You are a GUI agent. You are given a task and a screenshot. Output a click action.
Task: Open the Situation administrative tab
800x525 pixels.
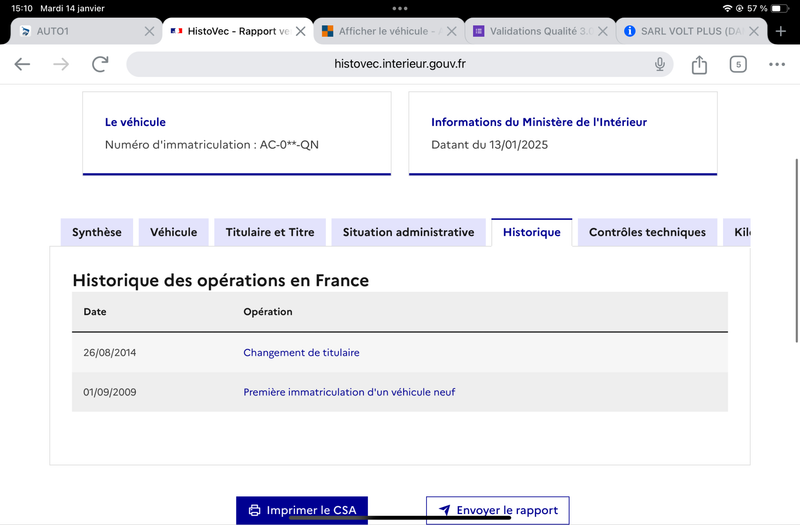pyautogui.click(x=408, y=232)
